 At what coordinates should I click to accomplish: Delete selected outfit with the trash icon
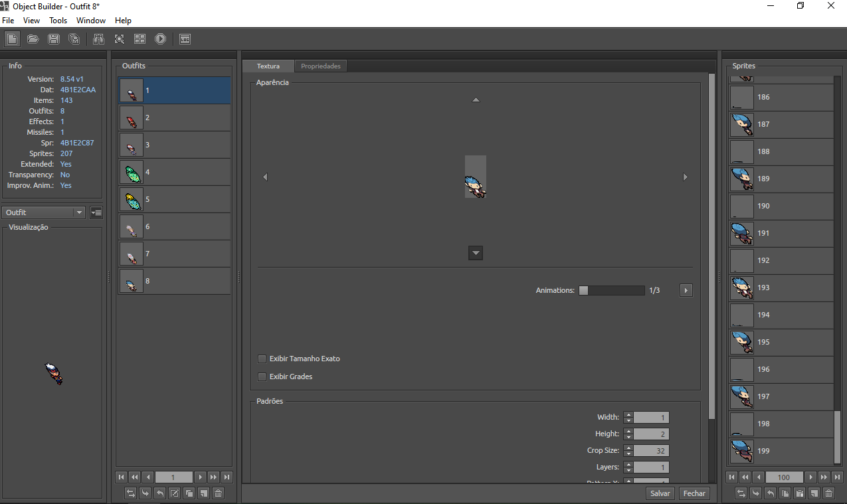point(218,493)
